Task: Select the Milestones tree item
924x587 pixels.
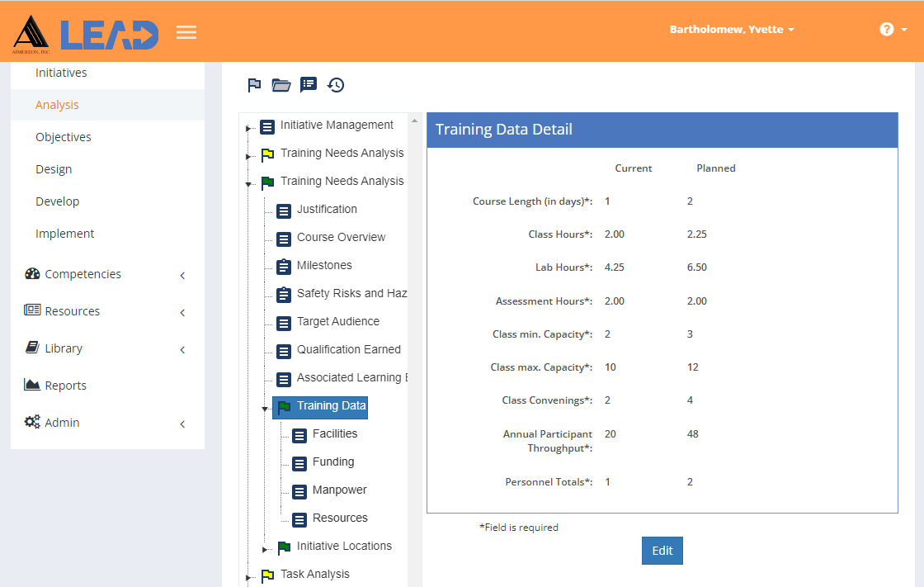Action: pos(324,266)
